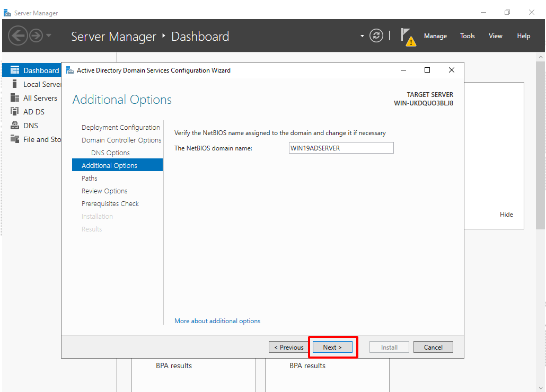Viewport: 546px width, 392px height.
Task: Click the refresh dashboard icon
Action: point(376,36)
